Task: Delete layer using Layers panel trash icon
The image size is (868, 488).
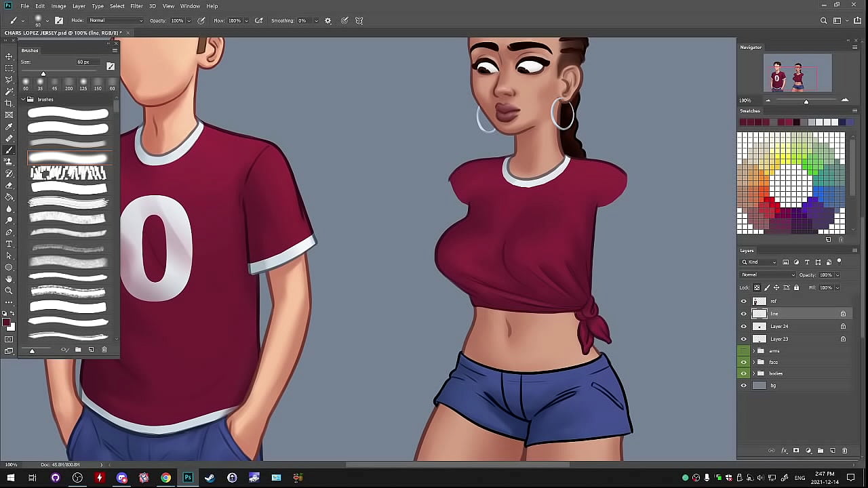Action: click(844, 451)
